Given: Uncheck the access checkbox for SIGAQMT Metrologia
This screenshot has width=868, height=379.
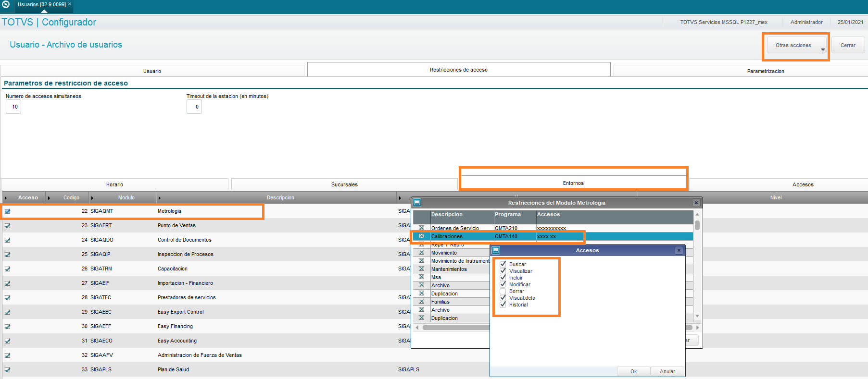Looking at the screenshot, I should [x=7, y=211].
